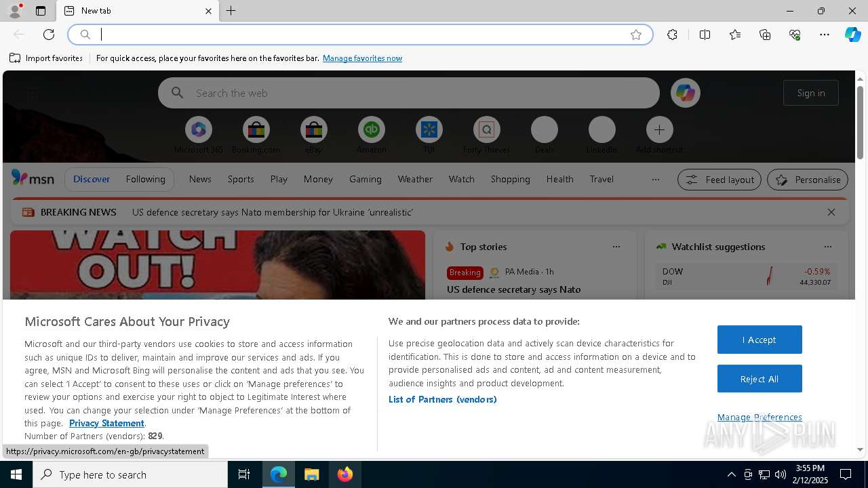868x488 pixels.
Task: Open the tab actions menu icon
Action: click(x=41, y=11)
